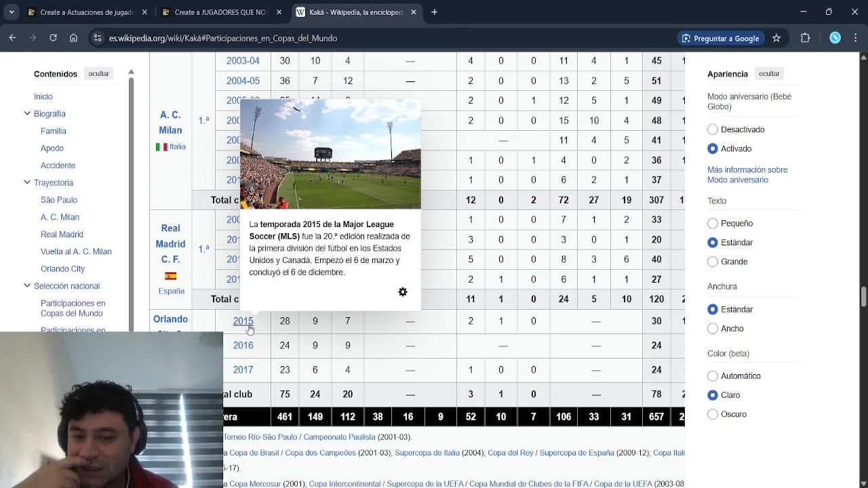Set color mode to Oscuro
This screenshot has height=488, width=868.
pyautogui.click(x=713, y=414)
